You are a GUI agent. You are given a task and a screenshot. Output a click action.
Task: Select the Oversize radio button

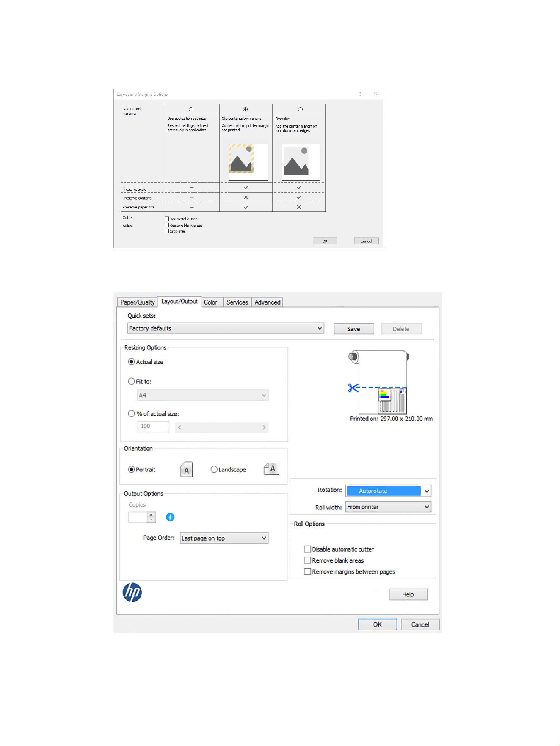pyautogui.click(x=300, y=109)
